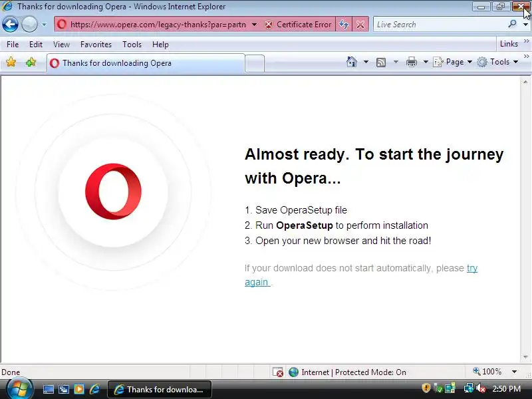Expand the Print options dropdown arrow
The width and height of the screenshot is (532, 399).
(426, 62)
